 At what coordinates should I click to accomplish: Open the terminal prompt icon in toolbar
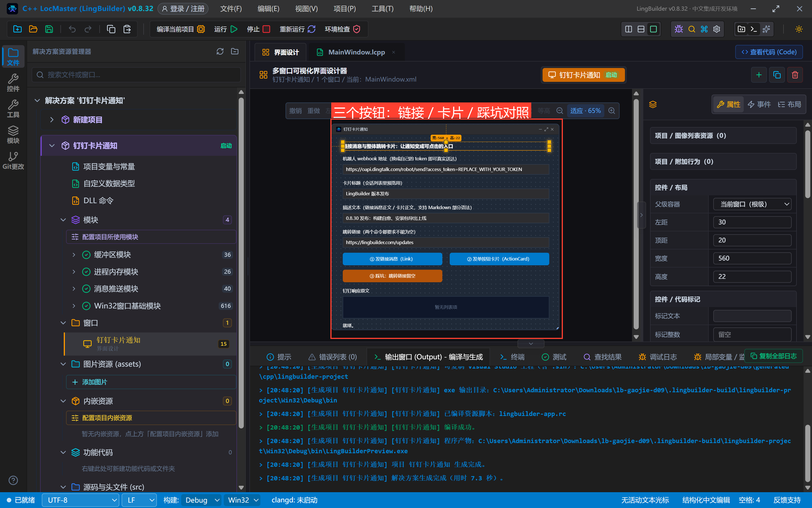coord(754,29)
